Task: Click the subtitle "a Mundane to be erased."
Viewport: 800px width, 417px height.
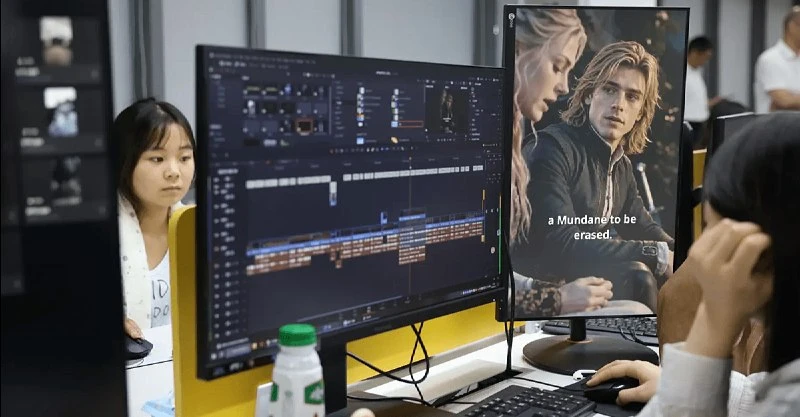Action: click(x=592, y=227)
